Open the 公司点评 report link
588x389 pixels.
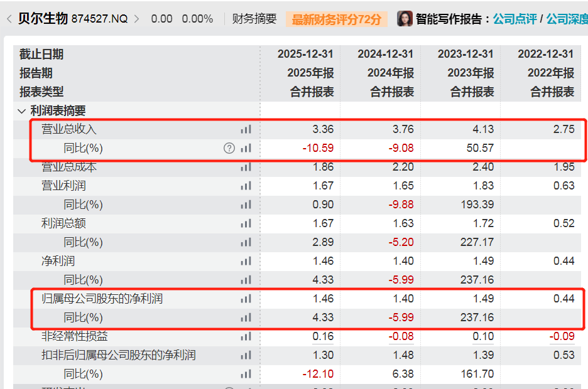(x=514, y=19)
